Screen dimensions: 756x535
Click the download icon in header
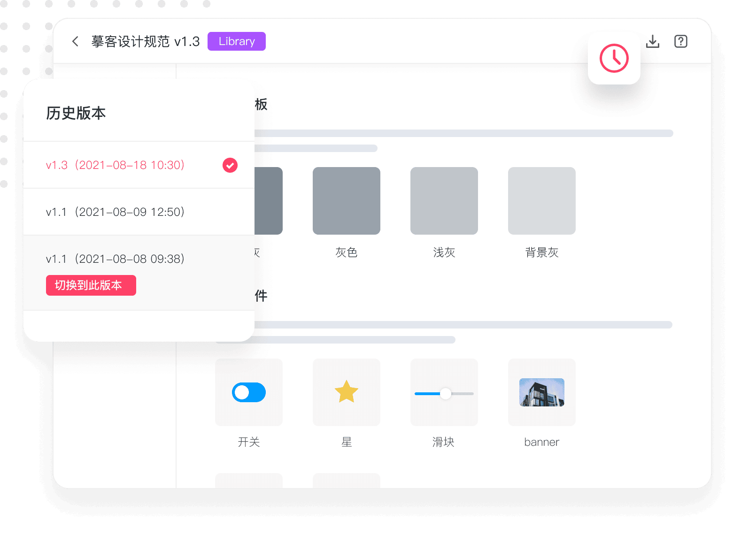coord(653,41)
